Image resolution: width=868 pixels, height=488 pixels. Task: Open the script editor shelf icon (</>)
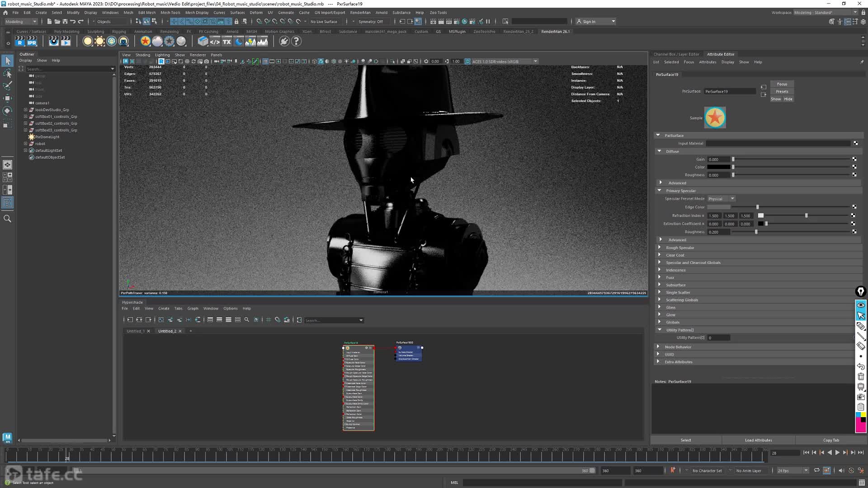pos(215,42)
